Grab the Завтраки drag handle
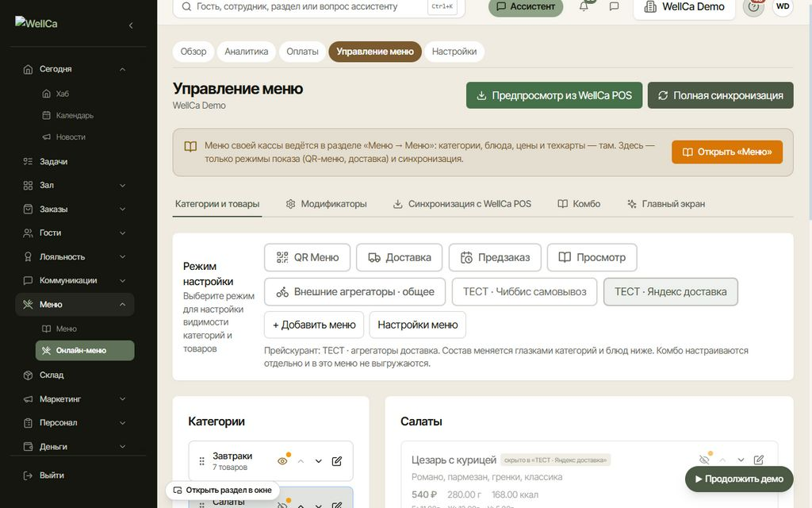812x508 pixels. click(202, 461)
